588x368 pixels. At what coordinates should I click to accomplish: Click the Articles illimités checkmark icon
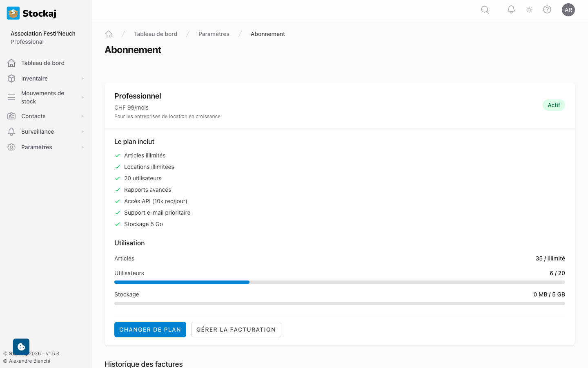click(x=118, y=155)
